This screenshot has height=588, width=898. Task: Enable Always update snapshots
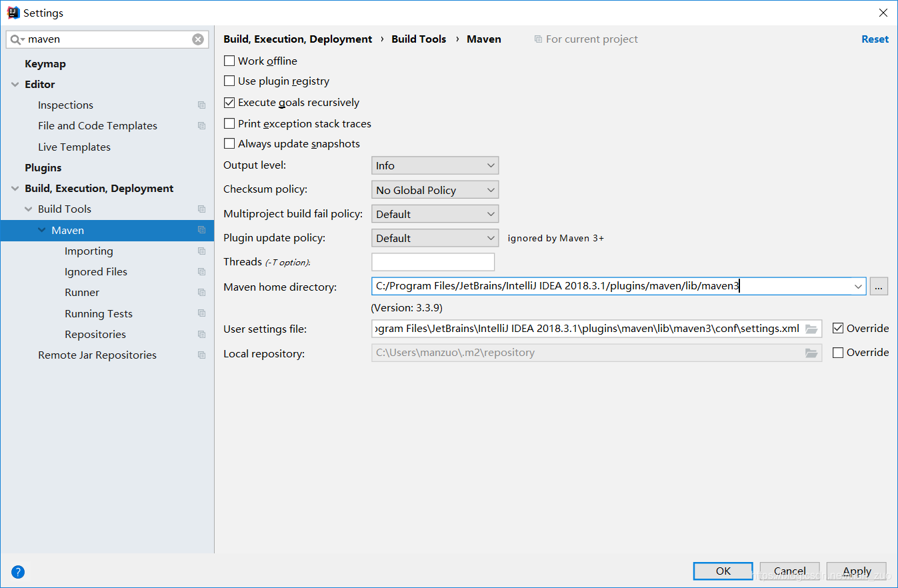tap(229, 143)
